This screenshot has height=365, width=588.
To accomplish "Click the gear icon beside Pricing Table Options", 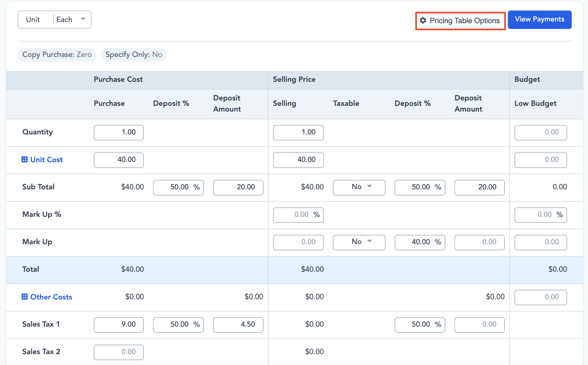I will click(x=423, y=21).
